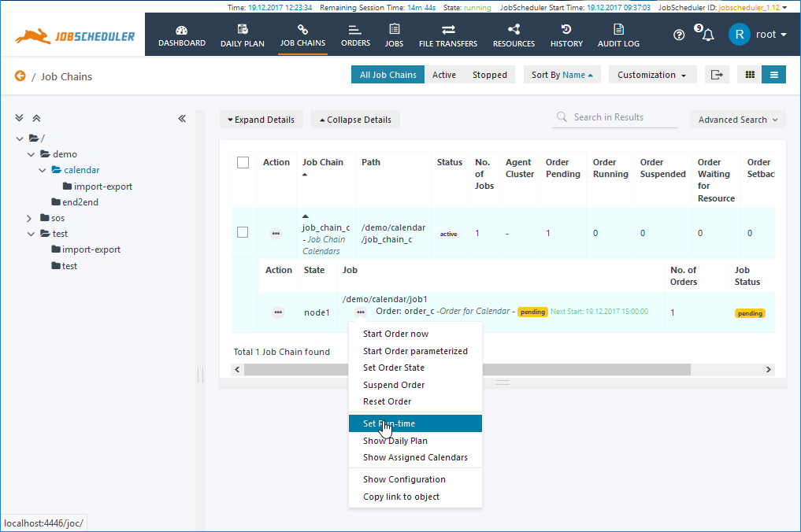Collapse the root folder in tree
Viewport: 801px width, 532px height.
(20, 139)
